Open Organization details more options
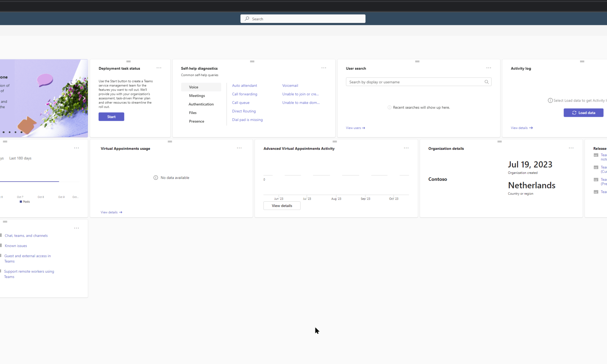The image size is (607, 364). point(571,148)
